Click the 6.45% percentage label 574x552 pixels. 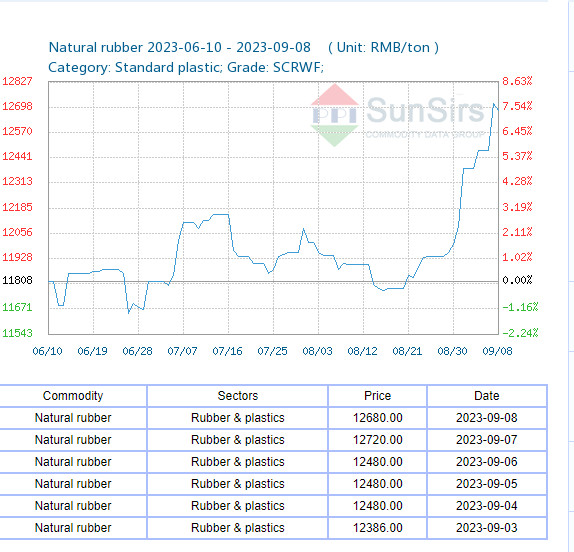(517, 131)
